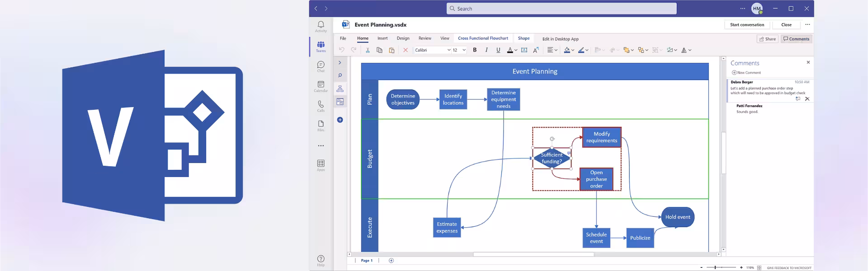Reply to Debra Berger's comment
Screen dimensions: 868x271
pos(798,98)
